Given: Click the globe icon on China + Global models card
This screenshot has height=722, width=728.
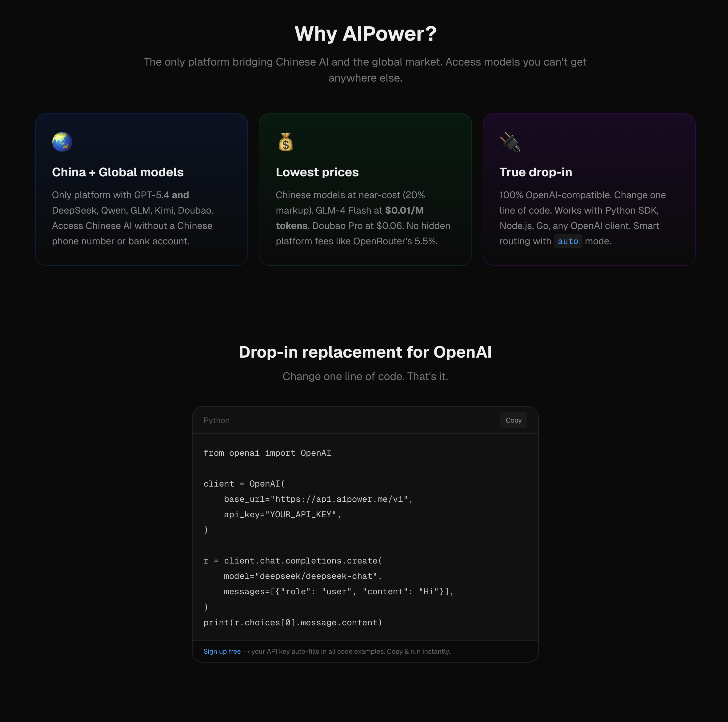Looking at the screenshot, I should coord(62,142).
